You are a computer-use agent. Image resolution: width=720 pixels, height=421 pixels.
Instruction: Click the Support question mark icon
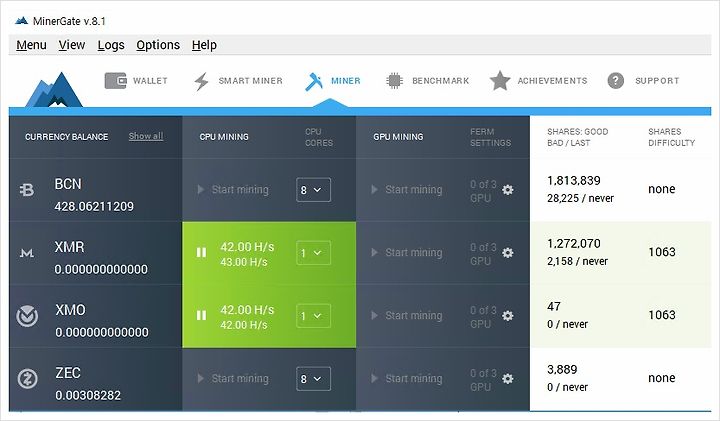[615, 81]
